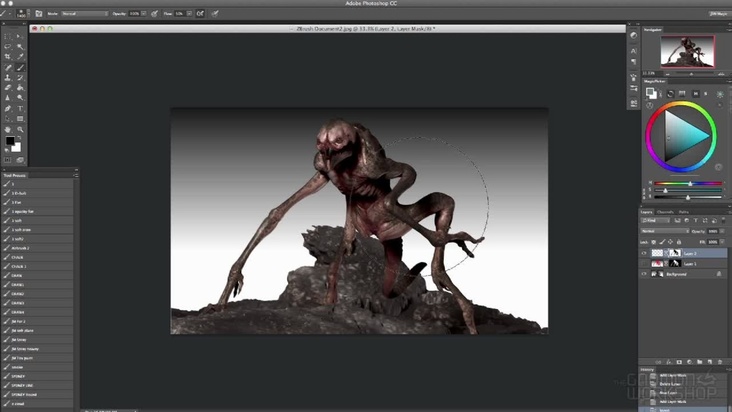Select the History panel tab
732x412 pixels.
pos(647,370)
